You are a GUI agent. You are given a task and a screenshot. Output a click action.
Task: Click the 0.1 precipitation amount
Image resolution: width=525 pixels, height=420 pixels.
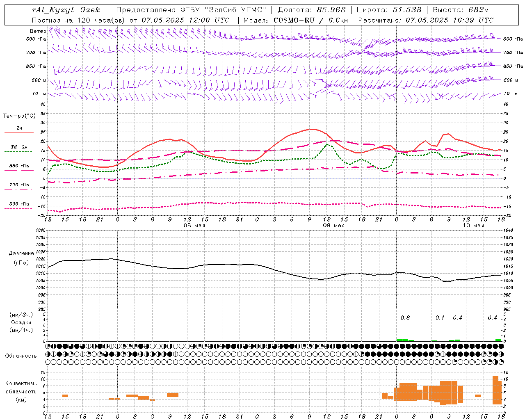(440, 318)
